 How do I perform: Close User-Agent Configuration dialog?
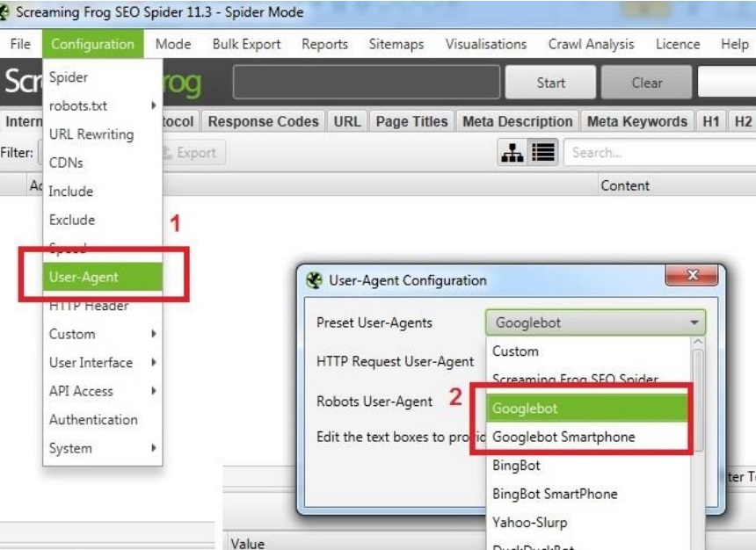click(x=693, y=275)
